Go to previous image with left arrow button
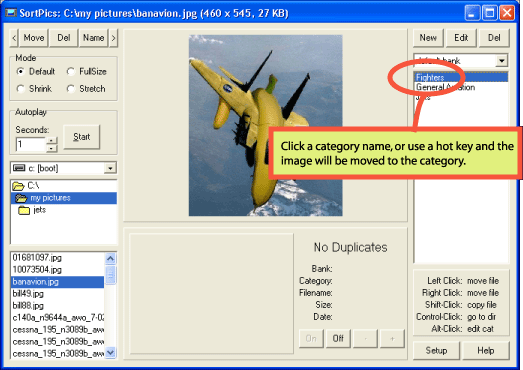The height and width of the screenshot is (370, 523). [14, 38]
